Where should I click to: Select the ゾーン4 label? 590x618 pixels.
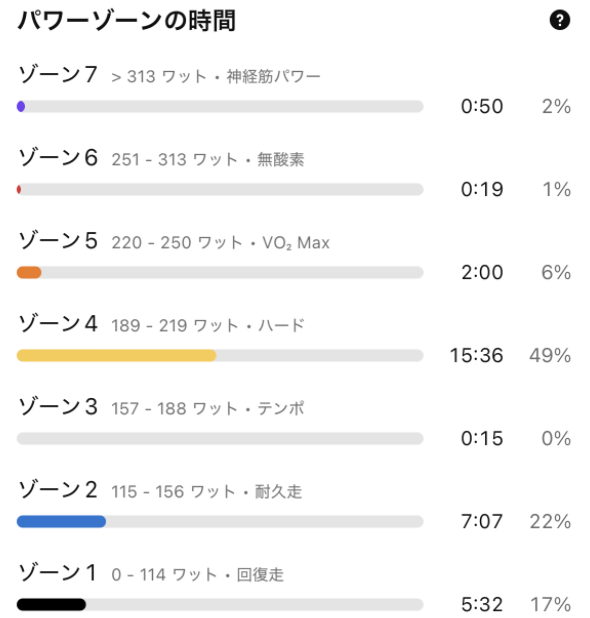click(x=58, y=324)
